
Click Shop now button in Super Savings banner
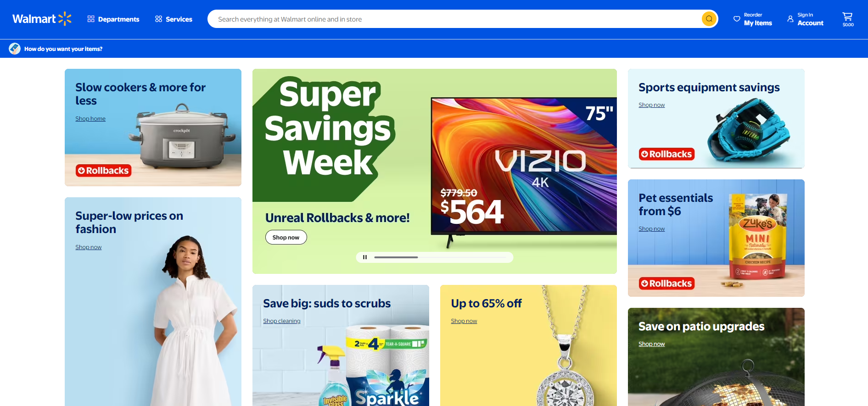(286, 237)
